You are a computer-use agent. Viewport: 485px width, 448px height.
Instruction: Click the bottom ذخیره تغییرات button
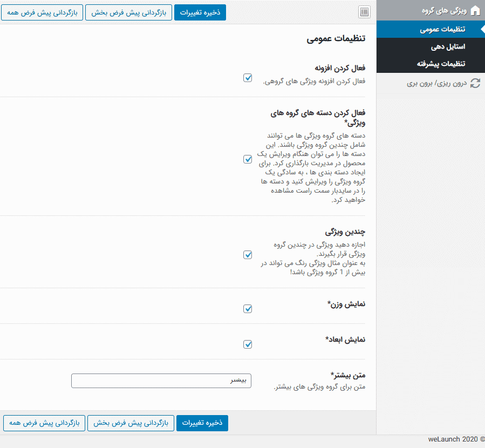tap(202, 423)
